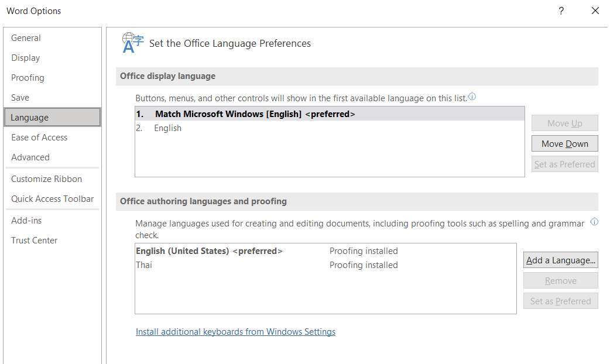This screenshot has width=610, height=364.
Task: Click the Add a Language button
Action: pyautogui.click(x=561, y=260)
